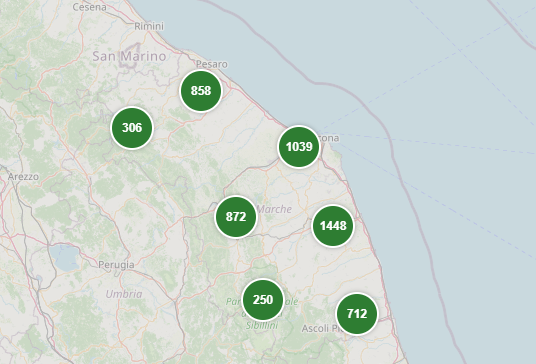Expand the 1448 marker cluster
The height and width of the screenshot is (364, 536).
pos(333,226)
